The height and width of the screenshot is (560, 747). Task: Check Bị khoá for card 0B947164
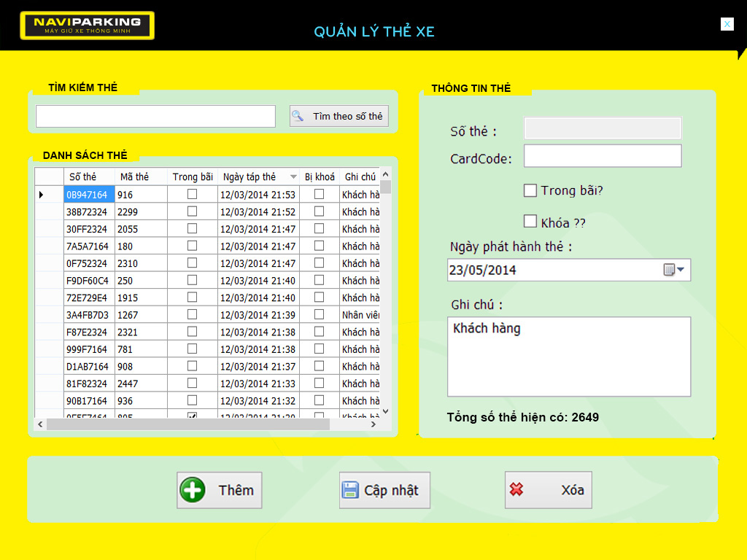pyautogui.click(x=319, y=194)
